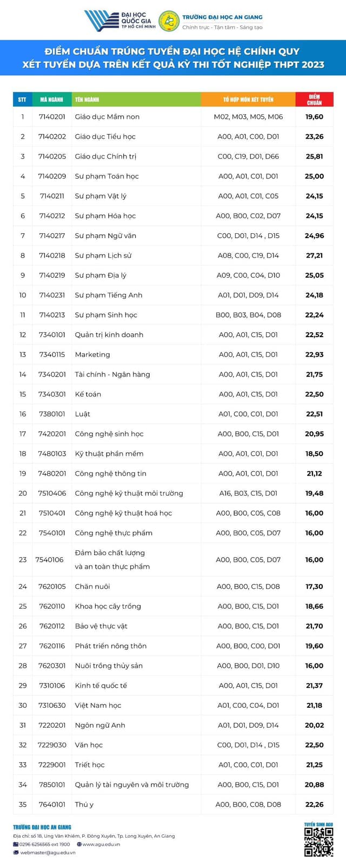Click the Tổ hợp môn xét tuyển header
The width and height of the screenshot is (346, 868).
coord(248,100)
